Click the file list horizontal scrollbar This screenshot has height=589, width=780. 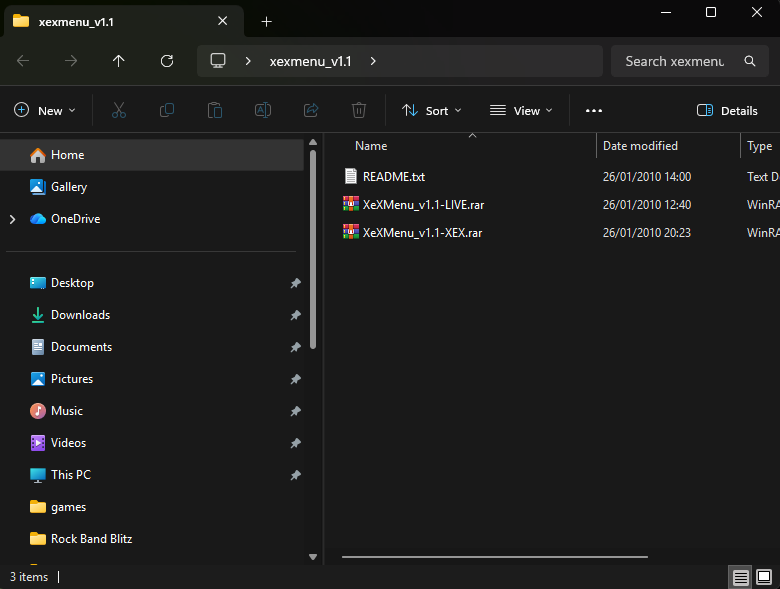(x=495, y=557)
